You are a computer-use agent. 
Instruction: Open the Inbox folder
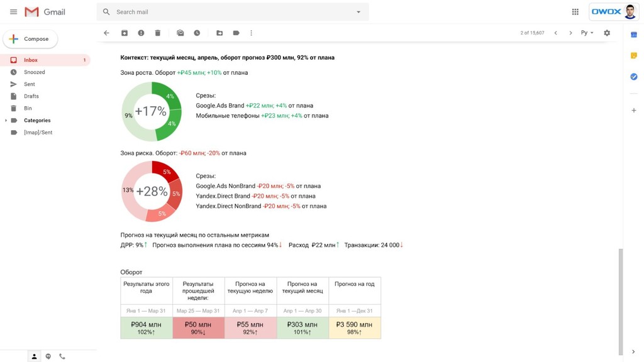coord(45,60)
